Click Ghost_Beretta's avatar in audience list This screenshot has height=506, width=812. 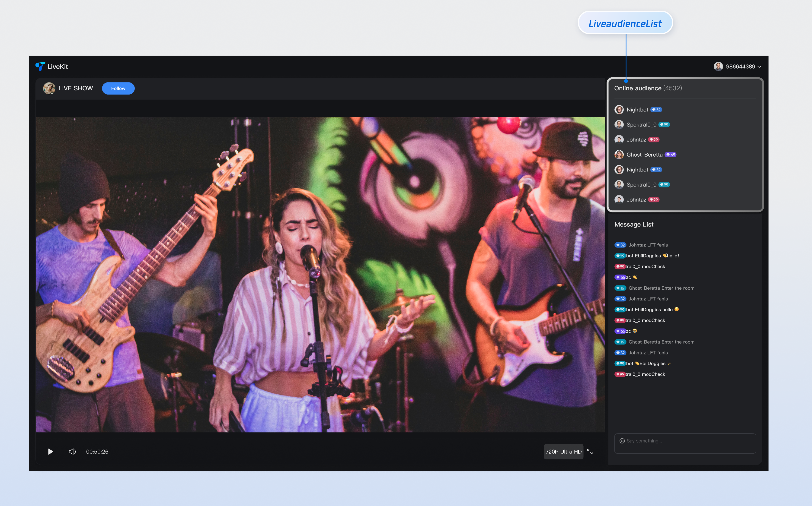pyautogui.click(x=619, y=155)
